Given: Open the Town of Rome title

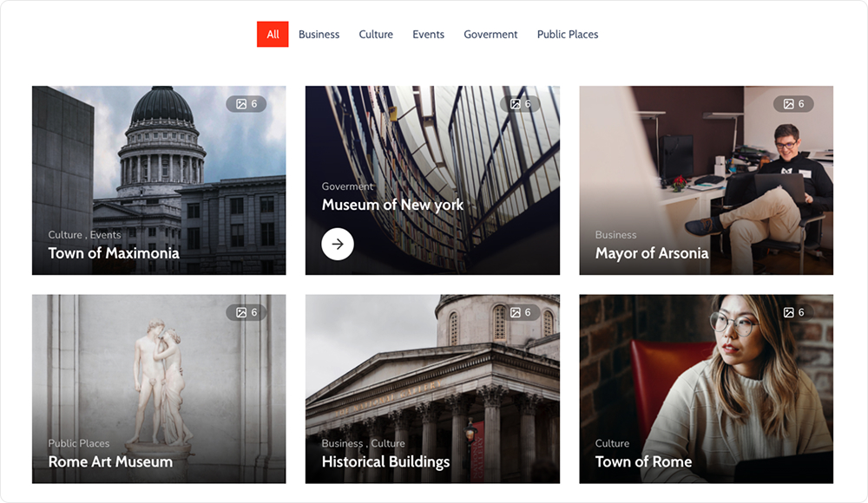Looking at the screenshot, I should 643,462.
